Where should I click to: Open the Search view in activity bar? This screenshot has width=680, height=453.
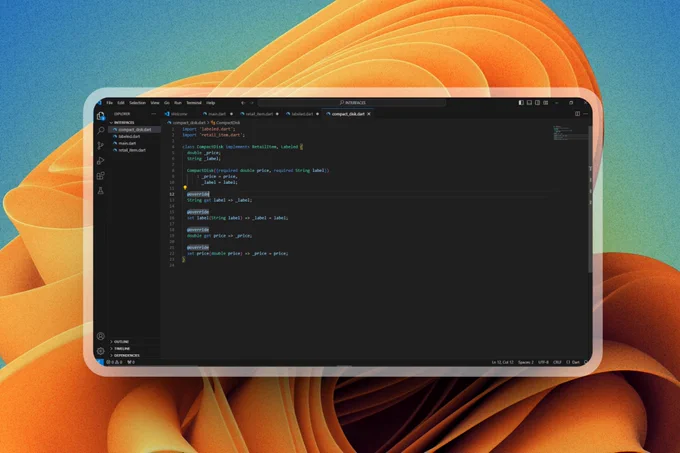point(101,130)
